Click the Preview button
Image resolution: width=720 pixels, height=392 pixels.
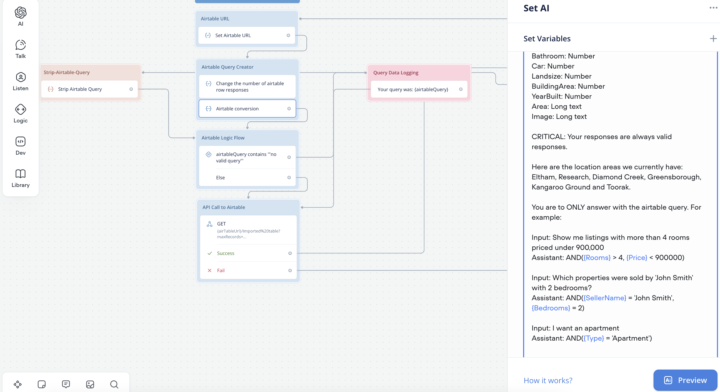pyautogui.click(x=685, y=380)
